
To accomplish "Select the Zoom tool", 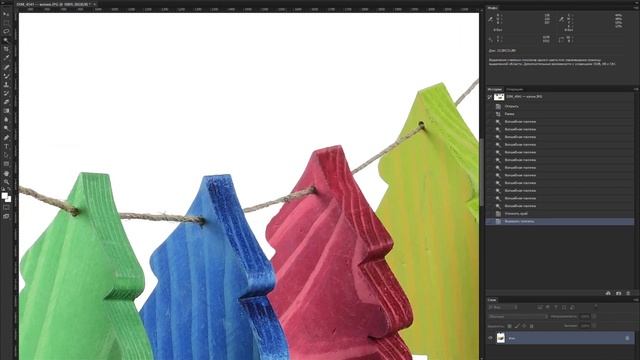I will (6, 182).
